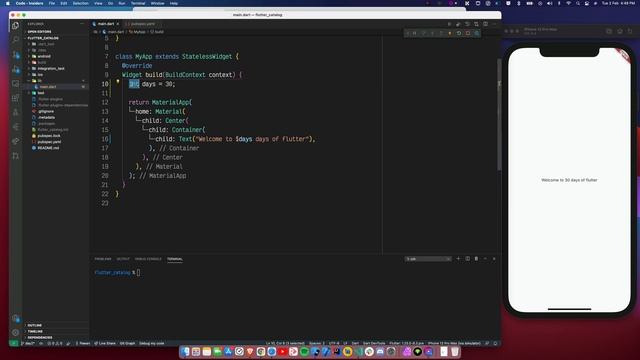Viewport: 640px width, 360px height.
Task: Click hot reload lightning in debug toolbar
Action: pyautogui.click(x=450, y=33)
